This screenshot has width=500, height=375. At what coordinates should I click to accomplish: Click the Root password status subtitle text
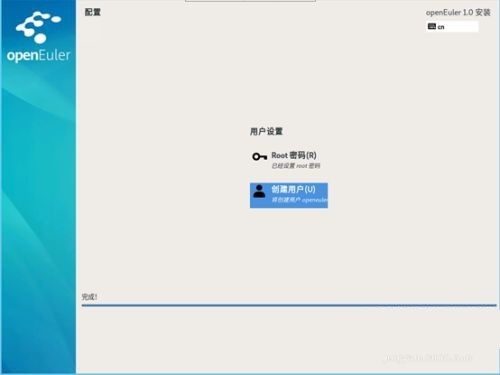[x=296, y=166]
